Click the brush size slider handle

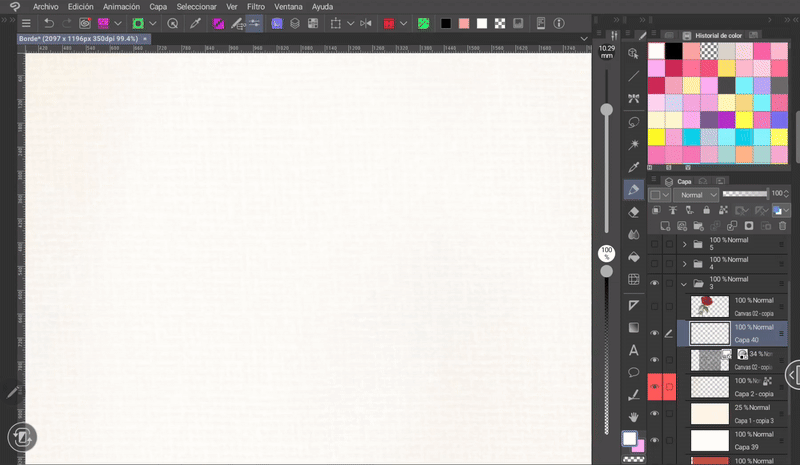(607, 109)
